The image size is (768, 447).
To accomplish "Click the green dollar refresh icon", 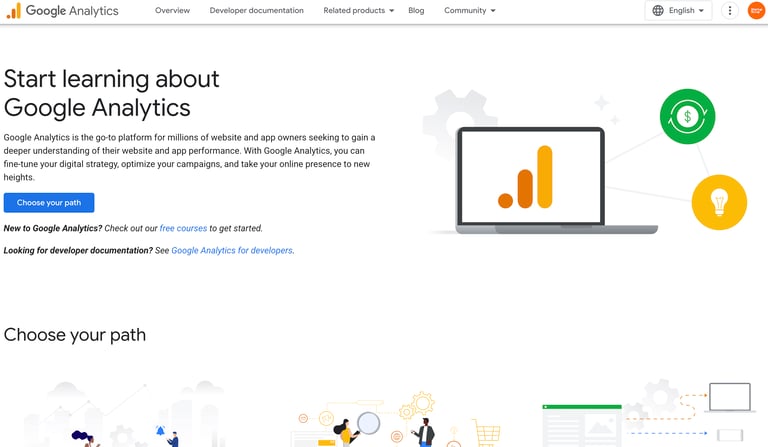I will tap(687, 117).
